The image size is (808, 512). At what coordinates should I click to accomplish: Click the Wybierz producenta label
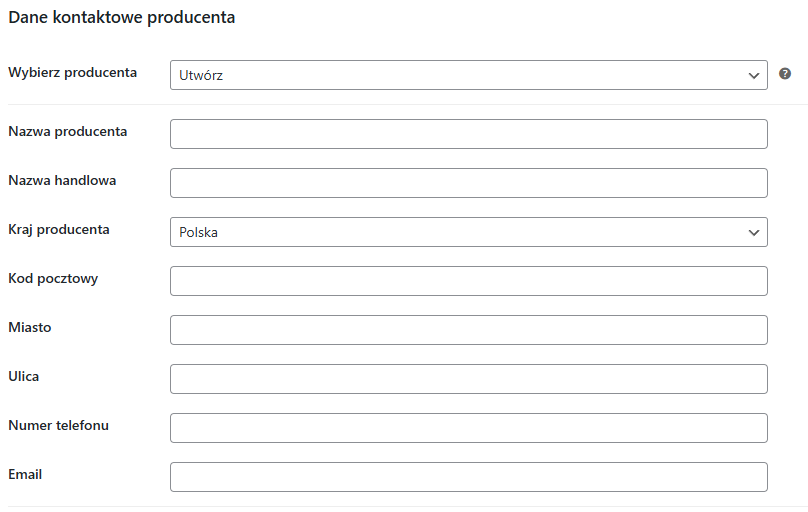coord(73,73)
